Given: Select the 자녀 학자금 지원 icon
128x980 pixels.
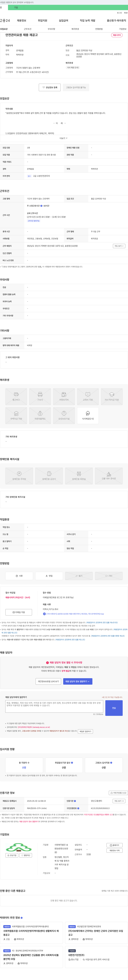Looking at the screenshot, I should coord(112,397).
